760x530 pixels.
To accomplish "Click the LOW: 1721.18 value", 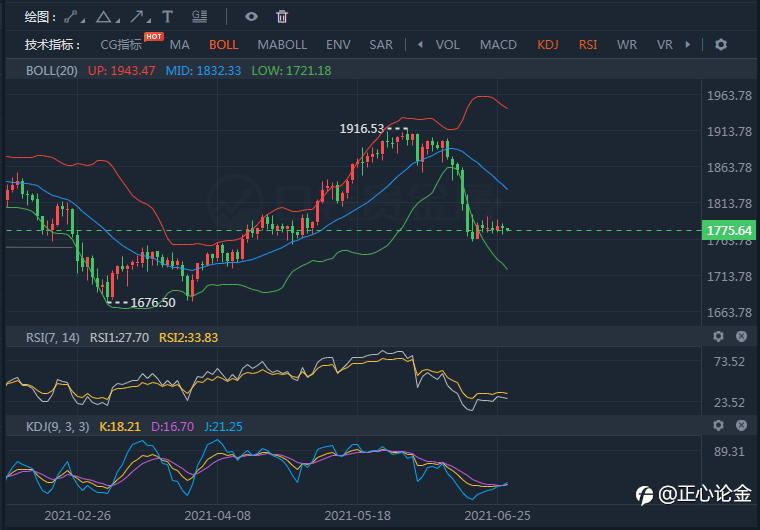I will (291, 71).
